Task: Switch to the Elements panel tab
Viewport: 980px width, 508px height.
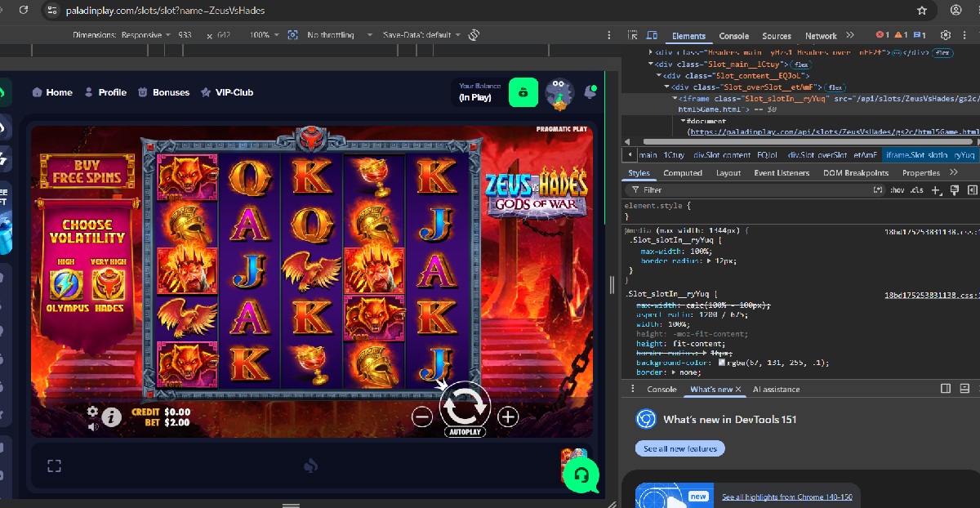Action: 688,36
